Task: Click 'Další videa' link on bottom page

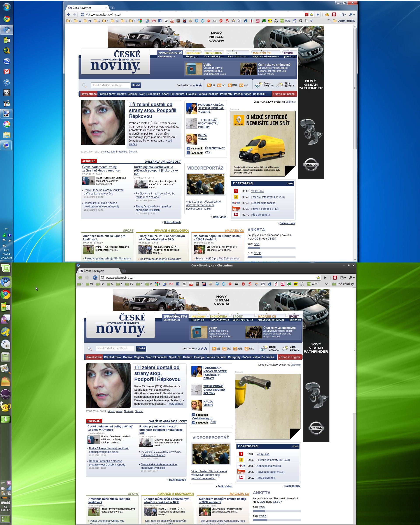Action: click(x=224, y=486)
